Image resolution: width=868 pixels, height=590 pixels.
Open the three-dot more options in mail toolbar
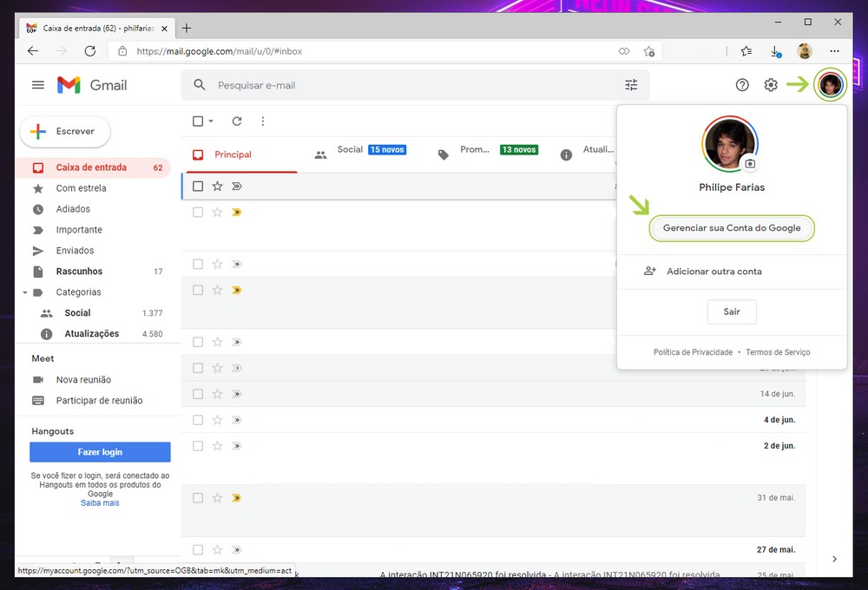[x=262, y=121]
